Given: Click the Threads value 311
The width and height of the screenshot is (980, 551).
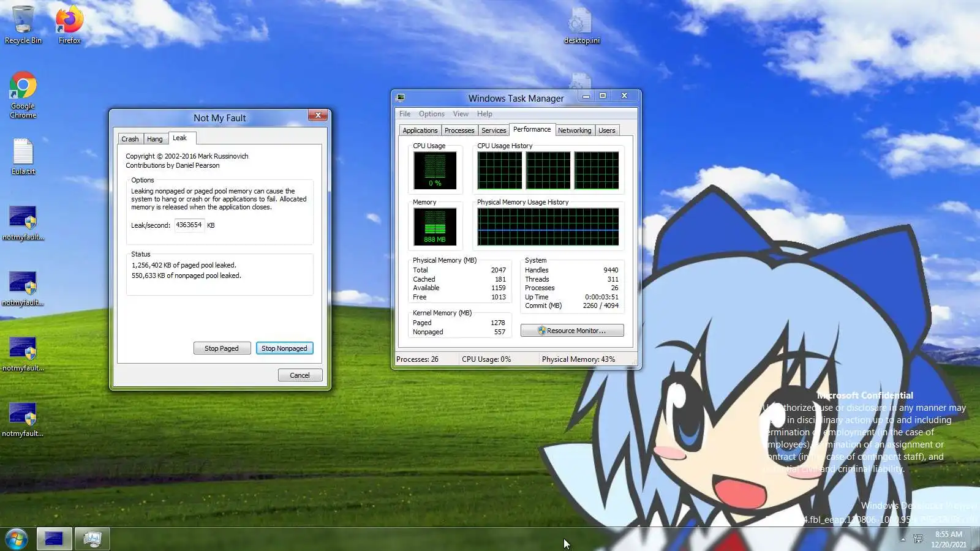Looking at the screenshot, I should pos(613,279).
